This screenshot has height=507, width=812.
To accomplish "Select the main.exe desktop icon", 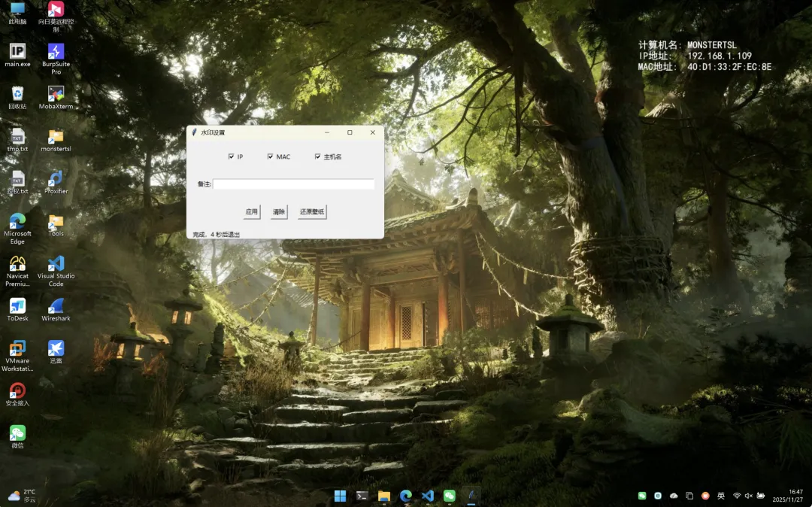I will [17, 56].
